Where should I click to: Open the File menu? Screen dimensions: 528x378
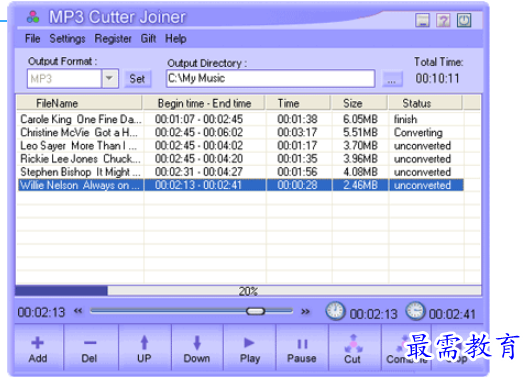pos(33,38)
